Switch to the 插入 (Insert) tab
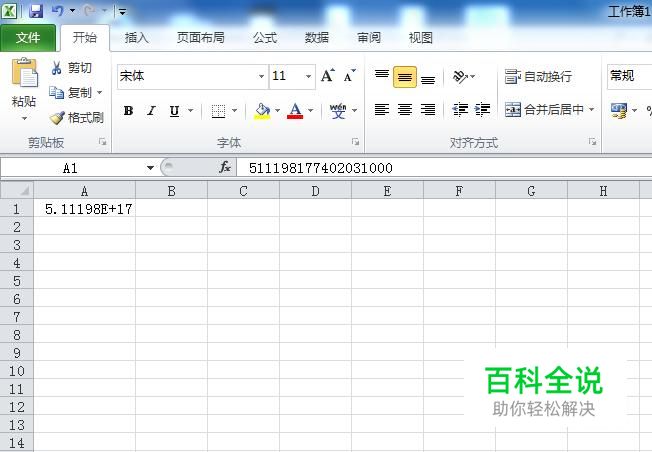Image resolution: width=652 pixels, height=452 pixels. pyautogui.click(x=136, y=38)
